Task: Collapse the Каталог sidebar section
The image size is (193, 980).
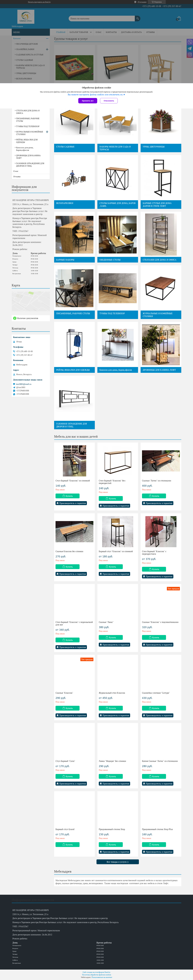Action: point(47,38)
